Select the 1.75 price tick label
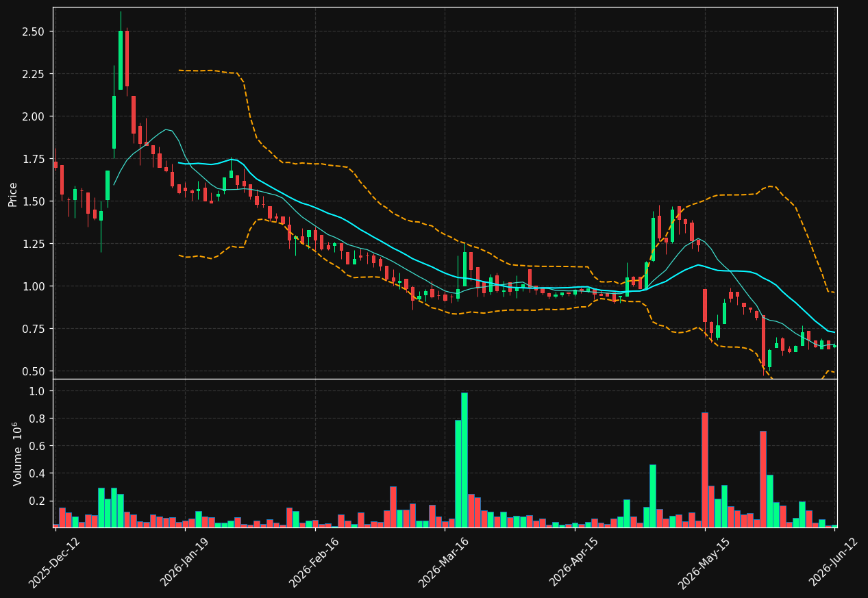The width and height of the screenshot is (868, 598). (x=33, y=159)
